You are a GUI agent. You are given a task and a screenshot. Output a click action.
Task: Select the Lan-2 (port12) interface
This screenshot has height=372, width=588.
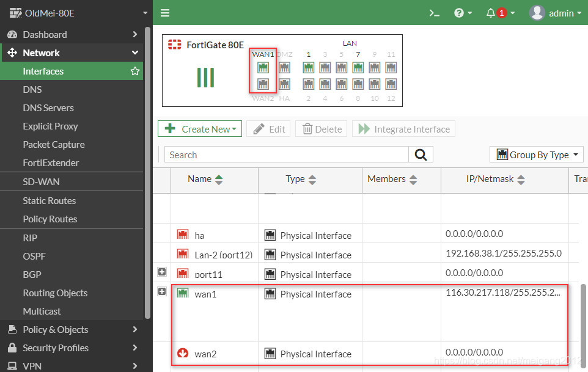coord(224,255)
